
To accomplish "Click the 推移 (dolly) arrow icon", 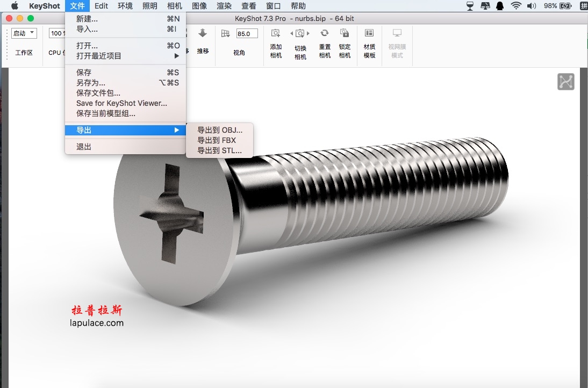I will [x=203, y=33].
